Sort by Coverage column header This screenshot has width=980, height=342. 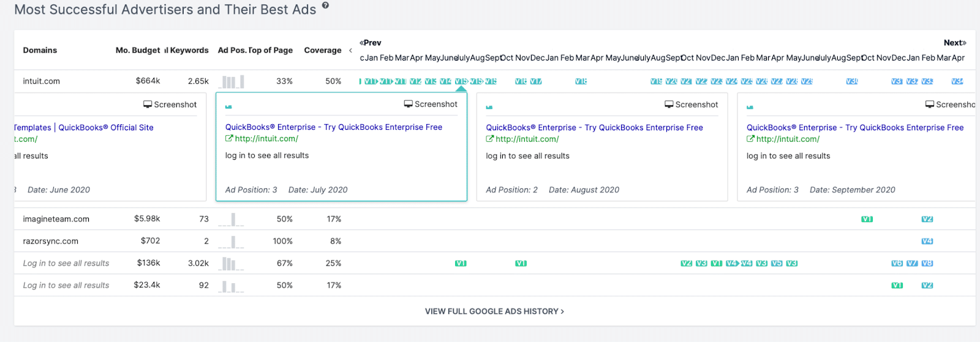click(x=323, y=50)
